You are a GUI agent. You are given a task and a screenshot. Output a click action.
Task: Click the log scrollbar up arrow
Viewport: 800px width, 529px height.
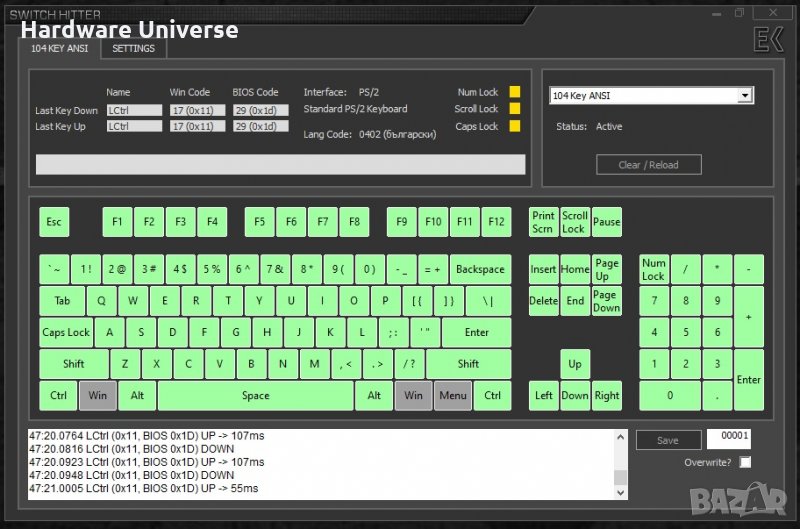point(620,436)
